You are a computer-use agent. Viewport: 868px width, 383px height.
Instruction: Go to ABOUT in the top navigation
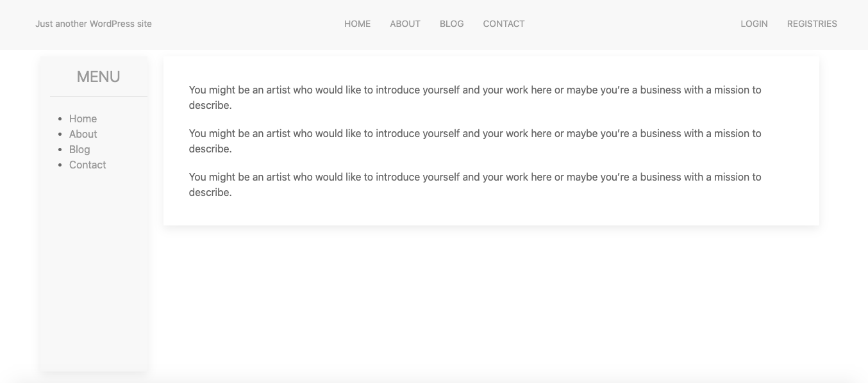click(405, 24)
